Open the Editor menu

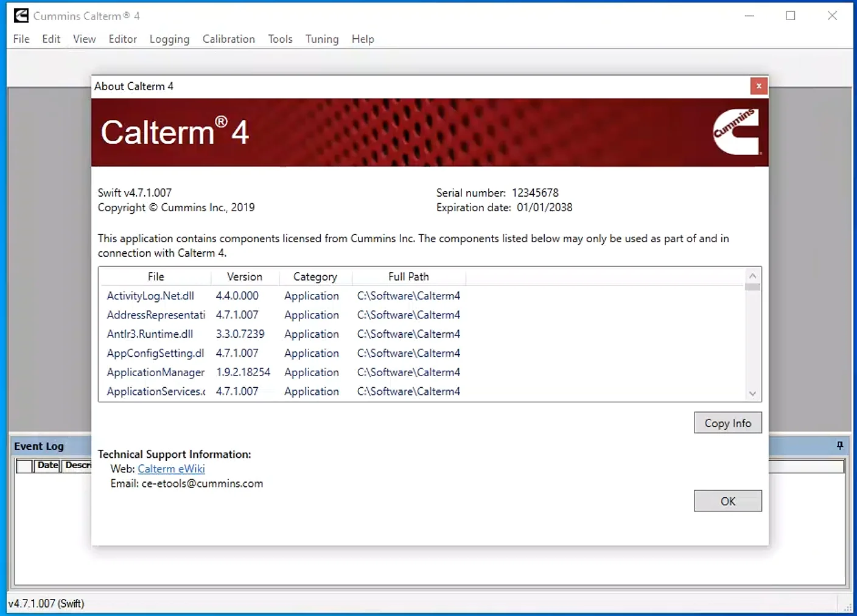[123, 39]
